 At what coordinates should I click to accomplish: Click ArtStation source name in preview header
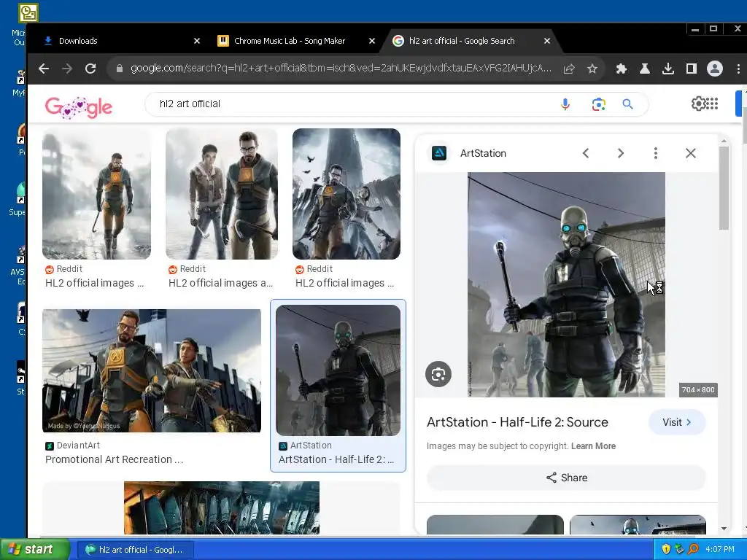tap(483, 153)
